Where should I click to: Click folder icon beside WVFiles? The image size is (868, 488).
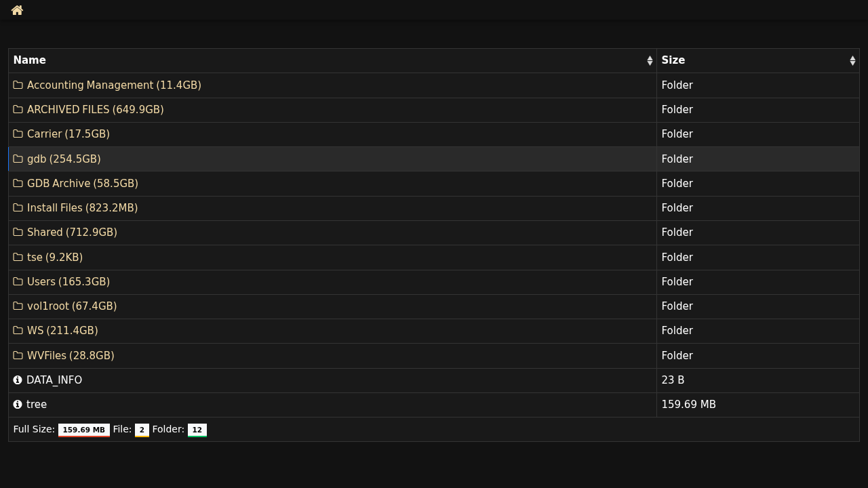(18, 356)
